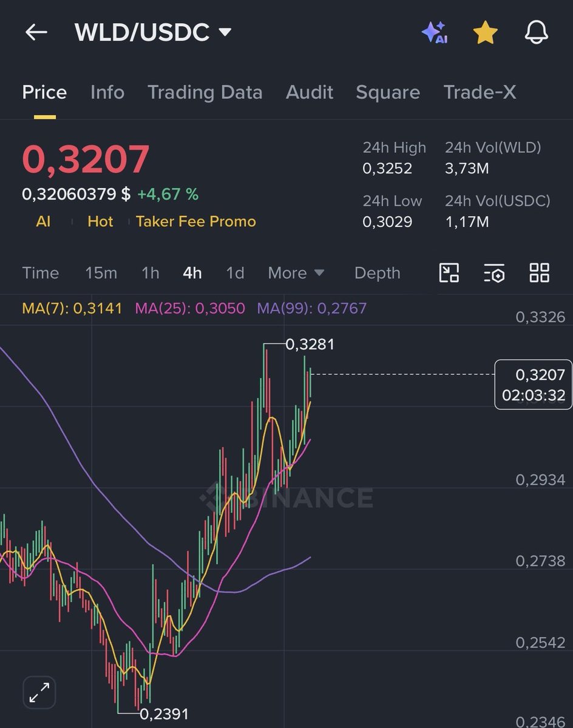Click the 24h Low value 0,3029
The width and height of the screenshot is (573, 728).
pyautogui.click(x=387, y=221)
